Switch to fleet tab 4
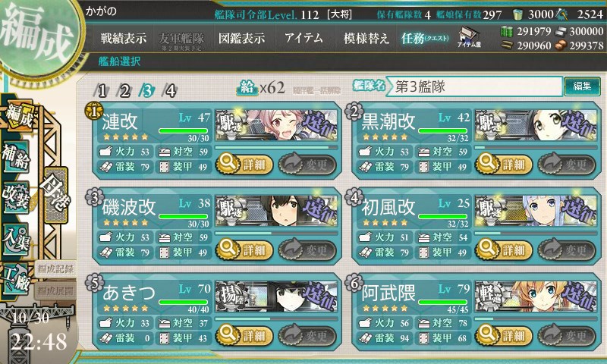 coord(170,91)
